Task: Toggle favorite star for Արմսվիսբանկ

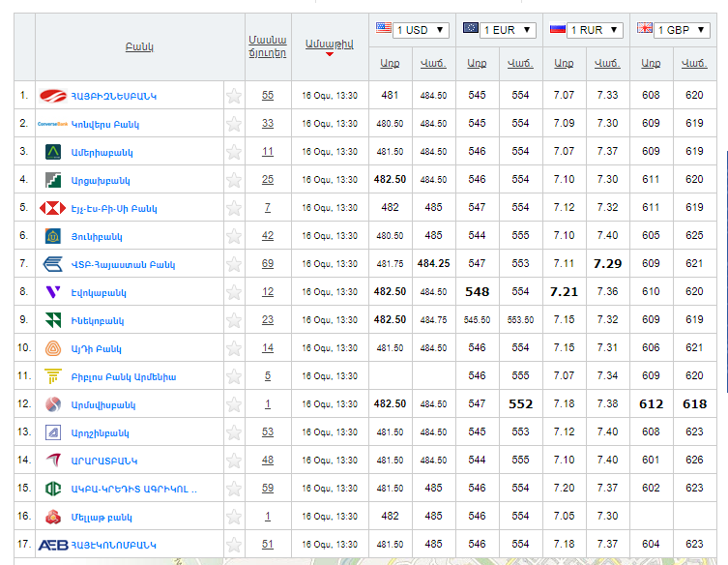Action: [x=234, y=404]
